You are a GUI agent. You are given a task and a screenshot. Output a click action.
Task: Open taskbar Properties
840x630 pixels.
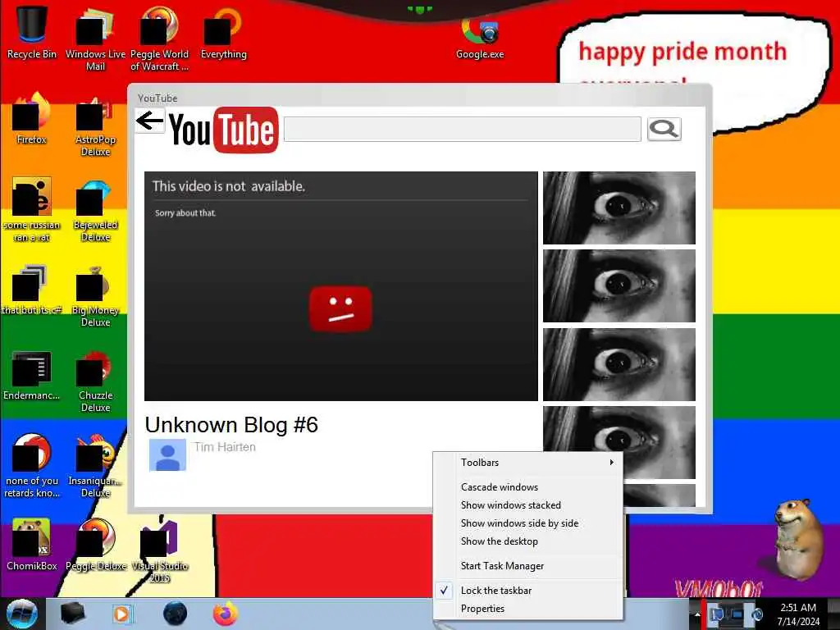[x=527, y=609]
